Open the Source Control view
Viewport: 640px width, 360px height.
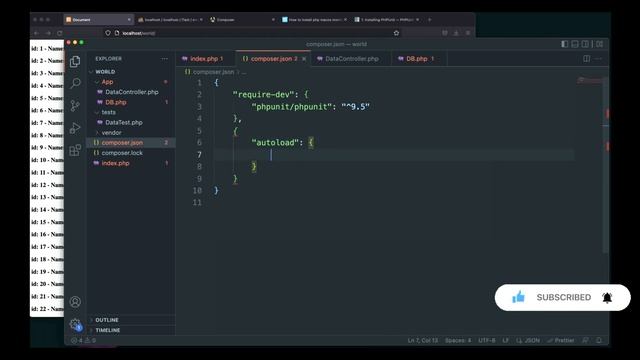75,106
